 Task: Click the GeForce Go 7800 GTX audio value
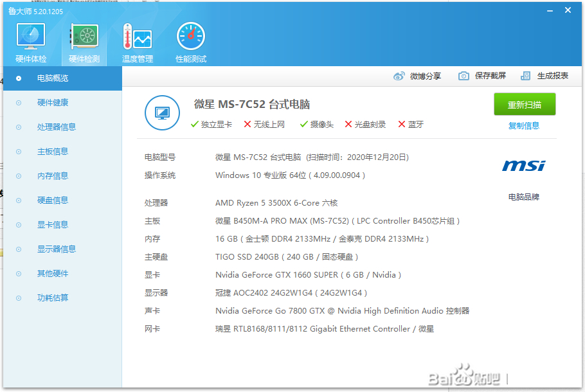[x=342, y=310]
